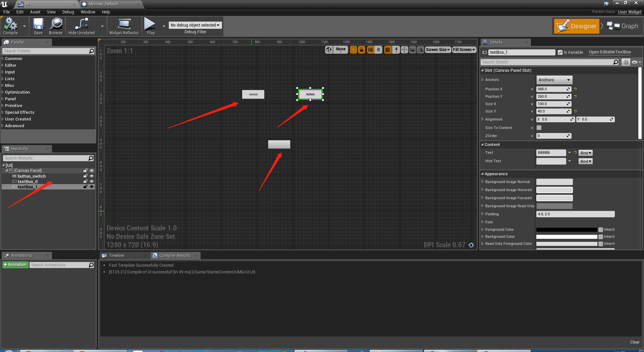644x352 pixels.
Task: Click the Bind button next to Hint Text
Action: click(x=585, y=161)
